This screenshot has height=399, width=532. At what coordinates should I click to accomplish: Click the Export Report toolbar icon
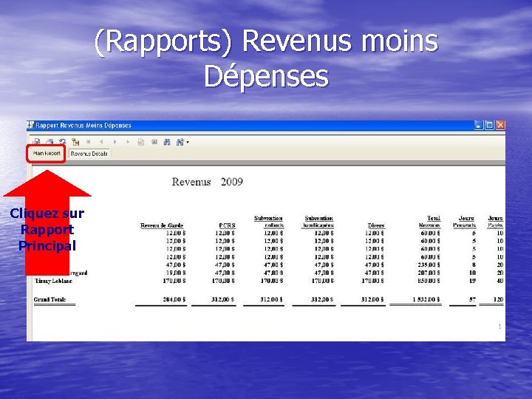(x=37, y=142)
